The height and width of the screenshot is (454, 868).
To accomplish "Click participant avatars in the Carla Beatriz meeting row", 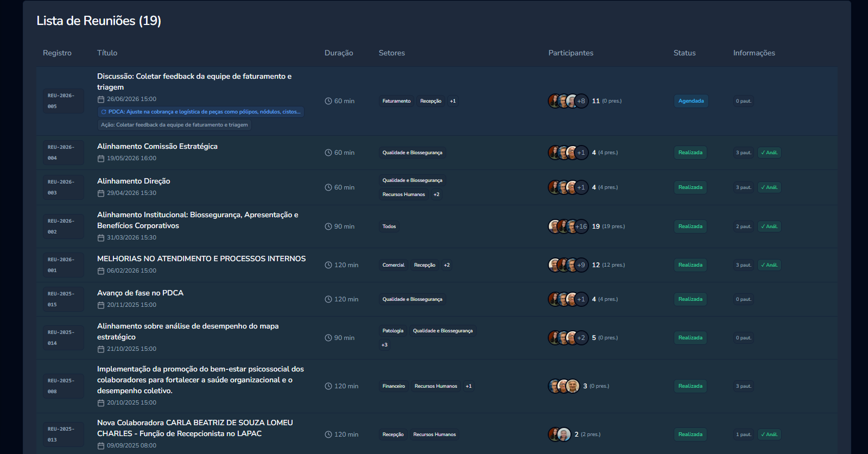I will coord(560,434).
